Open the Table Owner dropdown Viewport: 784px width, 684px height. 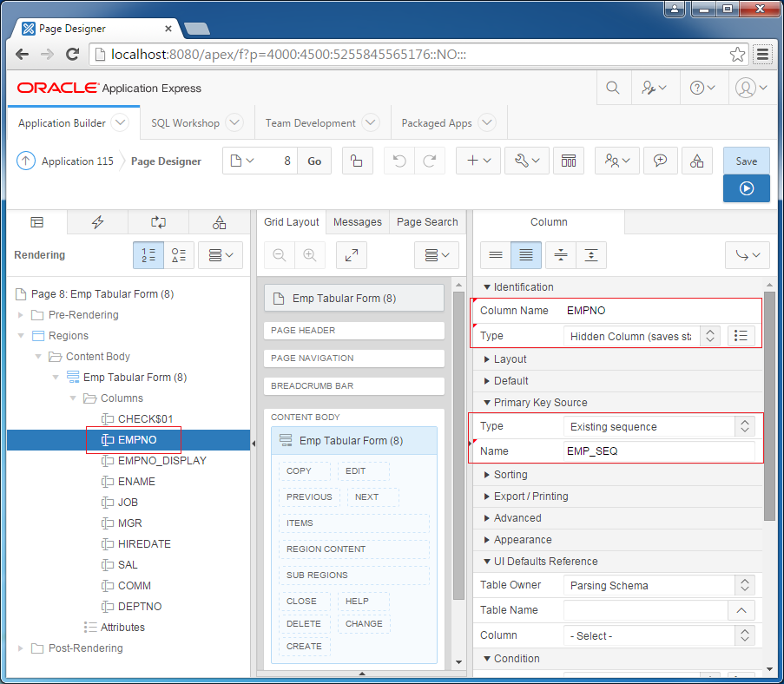(659, 585)
